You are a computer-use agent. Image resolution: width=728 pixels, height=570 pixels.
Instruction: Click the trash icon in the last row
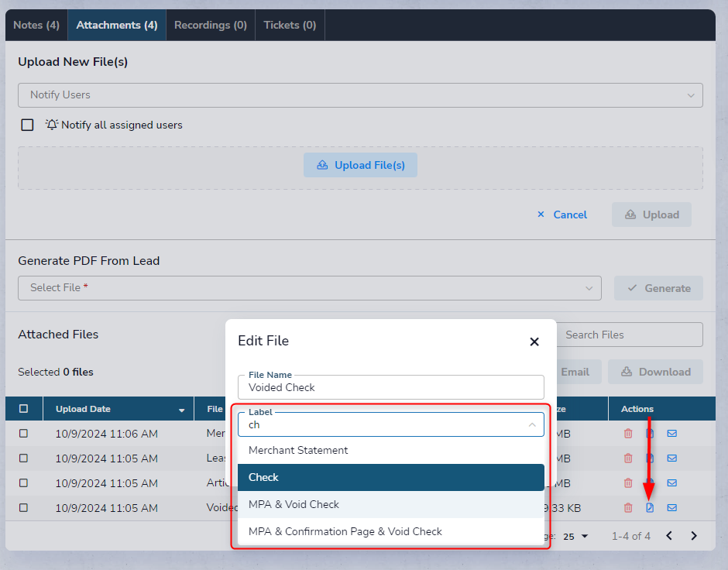[628, 508]
